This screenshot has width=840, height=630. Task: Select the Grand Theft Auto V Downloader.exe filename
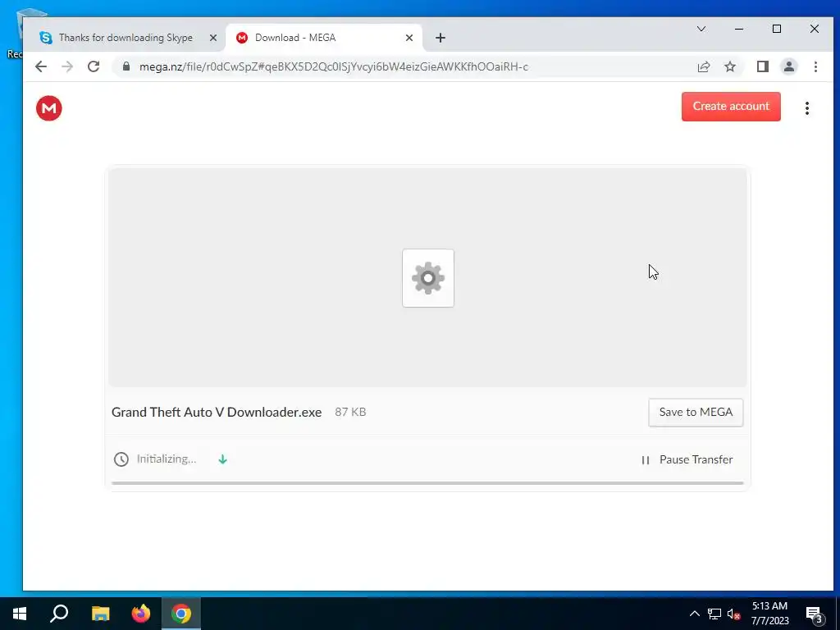point(217,412)
